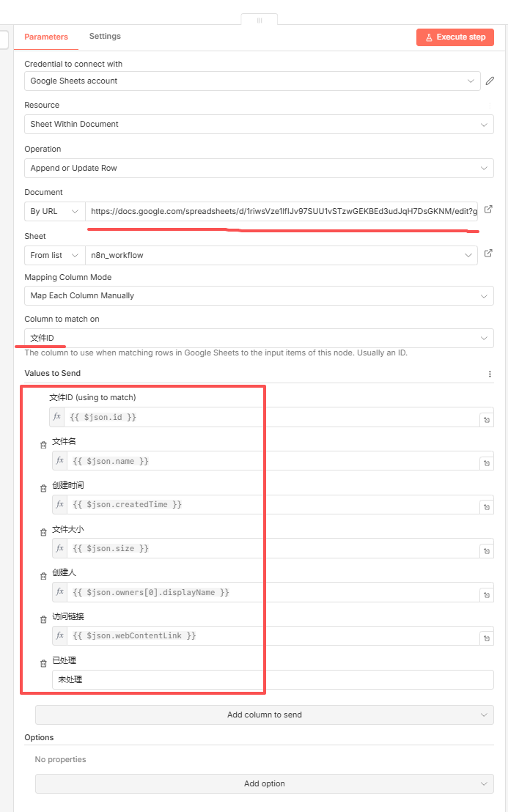The height and width of the screenshot is (812, 508).
Task: Open n8n_workflow sheet external link icon
Action: click(489, 254)
